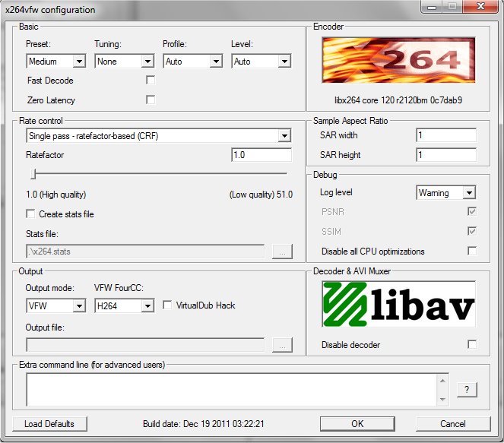This screenshot has height=443, width=504.
Task: Enable the VirtualDub Hack checkbox
Action: (x=167, y=305)
